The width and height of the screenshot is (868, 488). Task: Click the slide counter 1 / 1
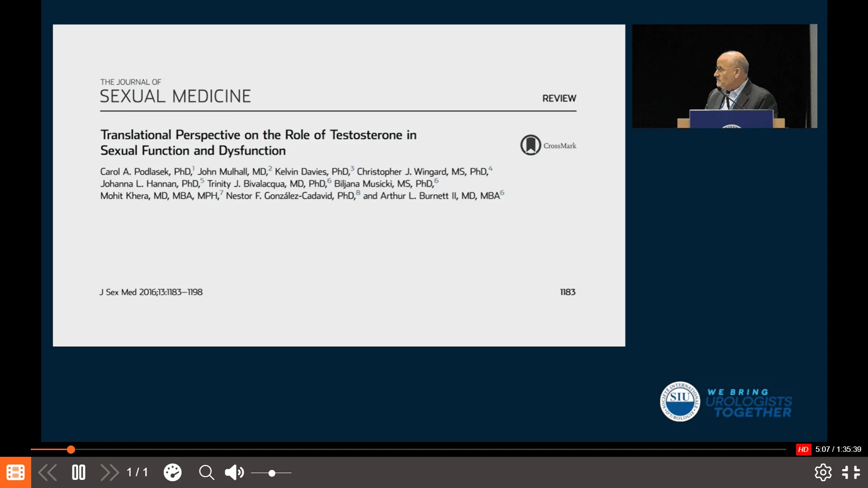coord(137,473)
